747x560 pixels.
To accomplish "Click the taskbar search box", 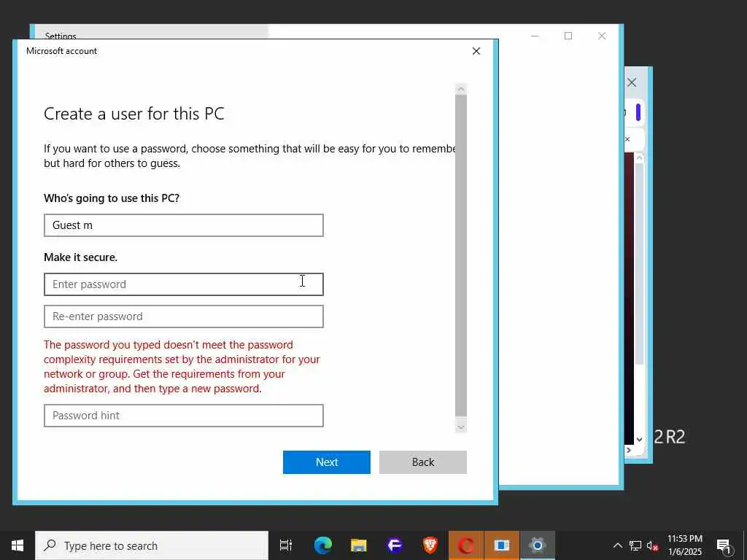I will (x=152, y=545).
